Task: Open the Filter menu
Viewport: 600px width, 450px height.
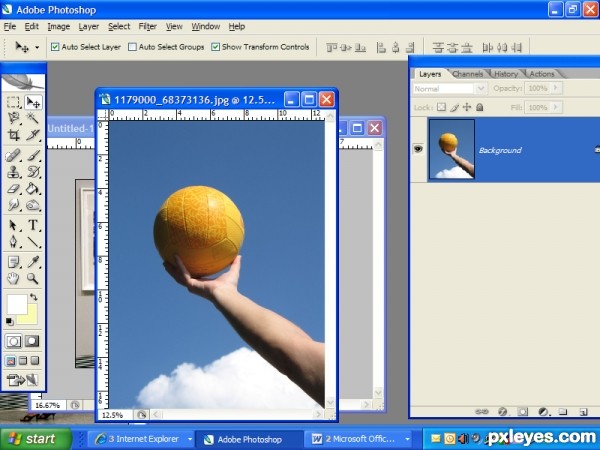Action: pyautogui.click(x=148, y=26)
